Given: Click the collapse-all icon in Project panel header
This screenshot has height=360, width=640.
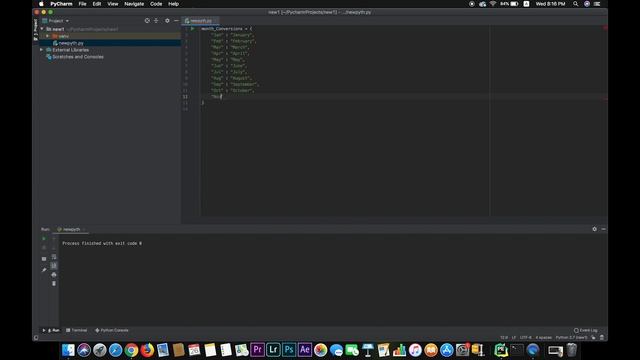Looking at the screenshot, I should click(x=156, y=20).
